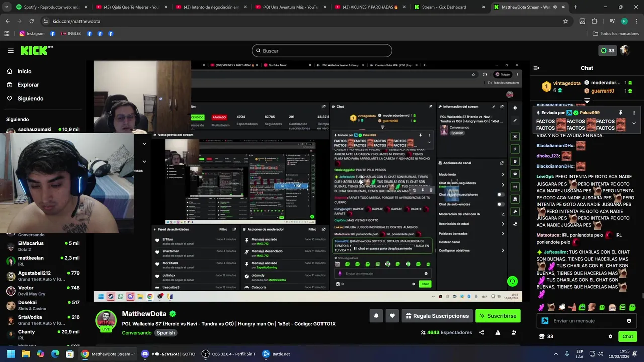Click the green Chat send button
Viewport: 644px width, 362px height.
click(x=628, y=336)
